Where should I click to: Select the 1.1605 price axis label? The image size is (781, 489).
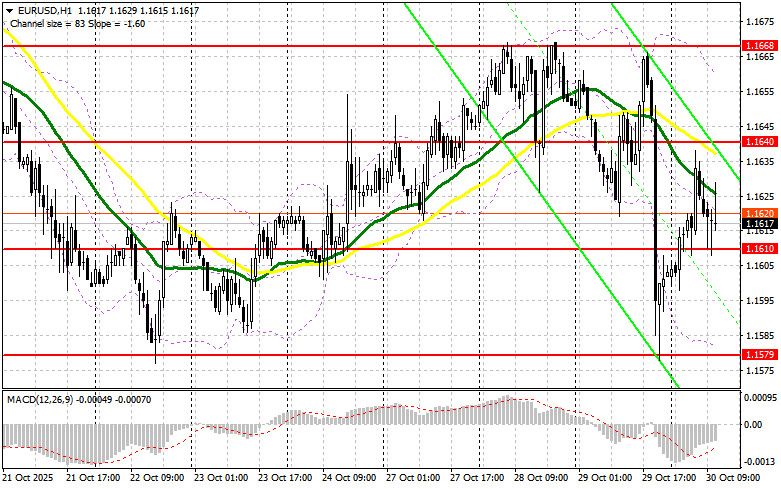pyautogui.click(x=761, y=265)
